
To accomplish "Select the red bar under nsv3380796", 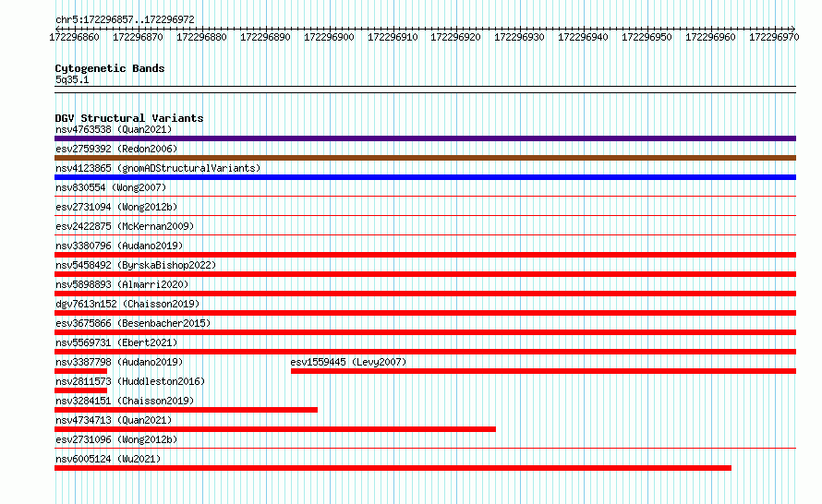I will [x=425, y=255].
